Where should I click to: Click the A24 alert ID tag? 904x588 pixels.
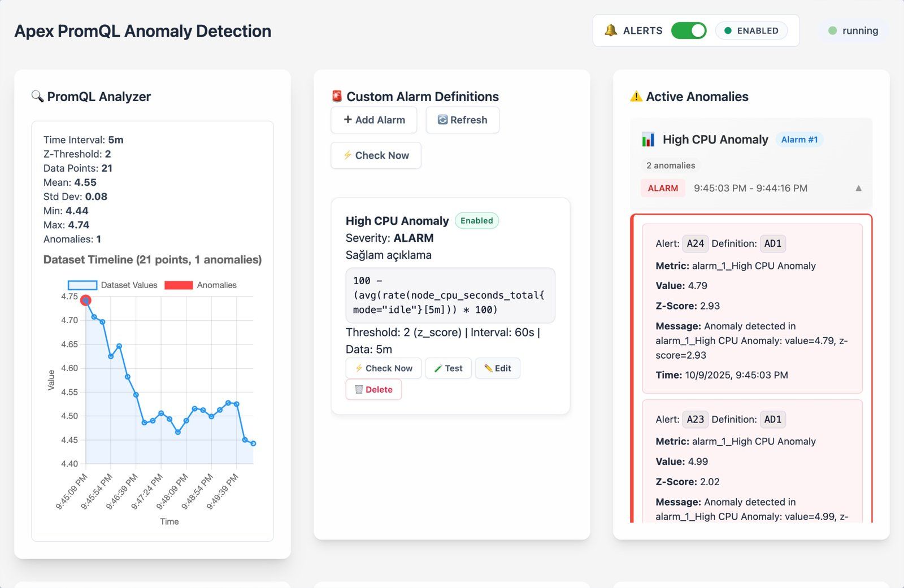(695, 243)
